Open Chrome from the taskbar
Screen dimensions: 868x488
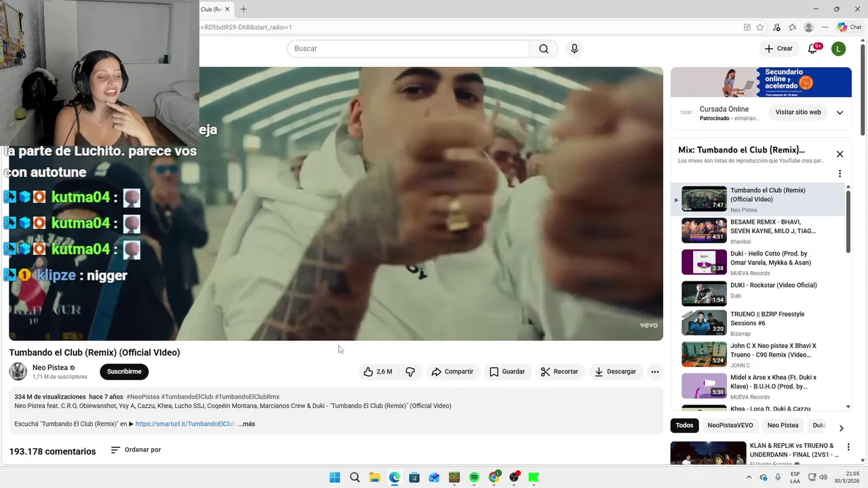[494, 477]
